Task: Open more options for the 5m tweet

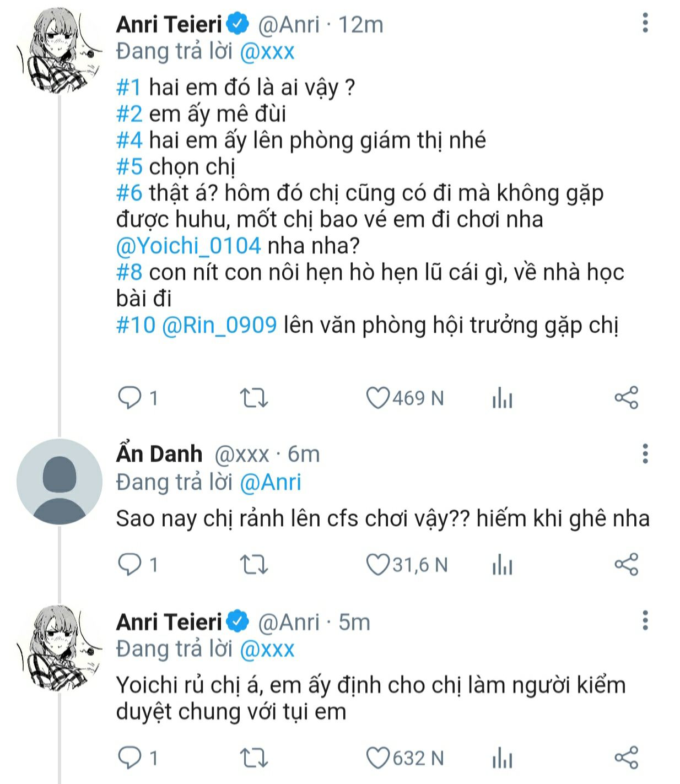Action: tap(645, 620)
